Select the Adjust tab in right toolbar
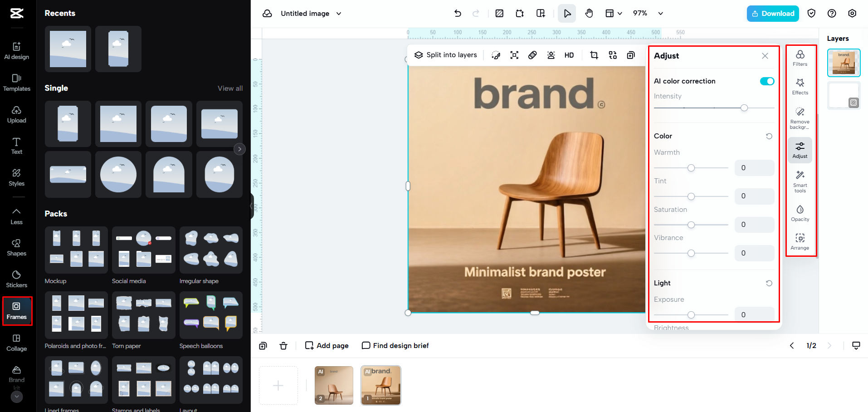Screen dimensions: 868x412 [800, 150]
